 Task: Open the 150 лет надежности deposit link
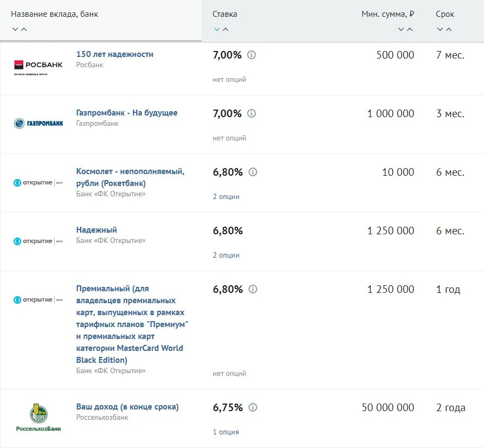(115, 54)
